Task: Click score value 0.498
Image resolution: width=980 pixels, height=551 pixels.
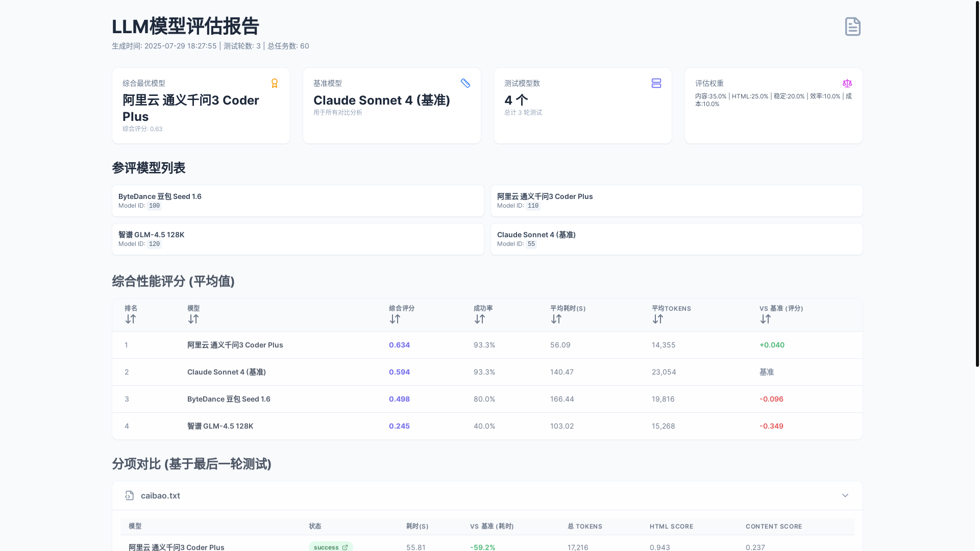Action: pos(399,399)
